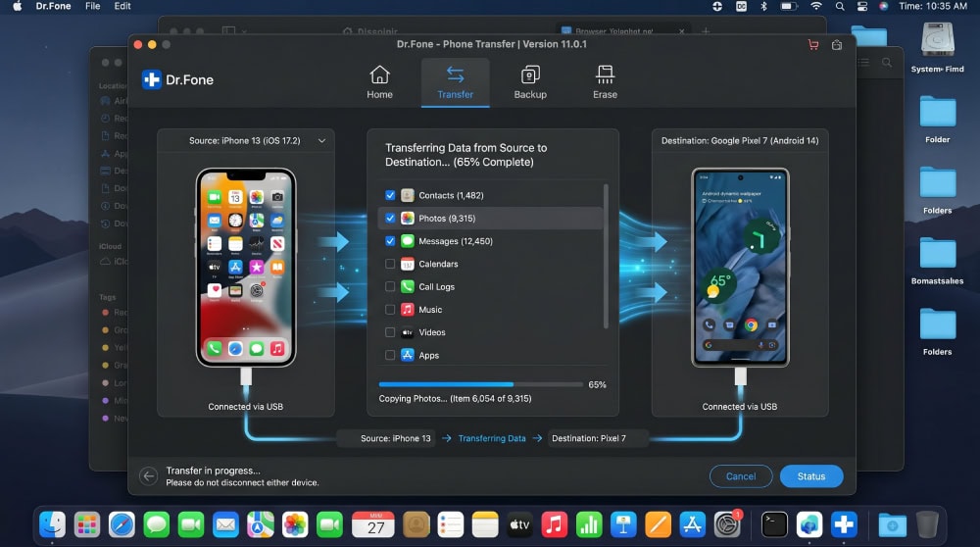Viewport: 980px width, 547px height.
Task: Open the File menu
Action: (92, 6)
